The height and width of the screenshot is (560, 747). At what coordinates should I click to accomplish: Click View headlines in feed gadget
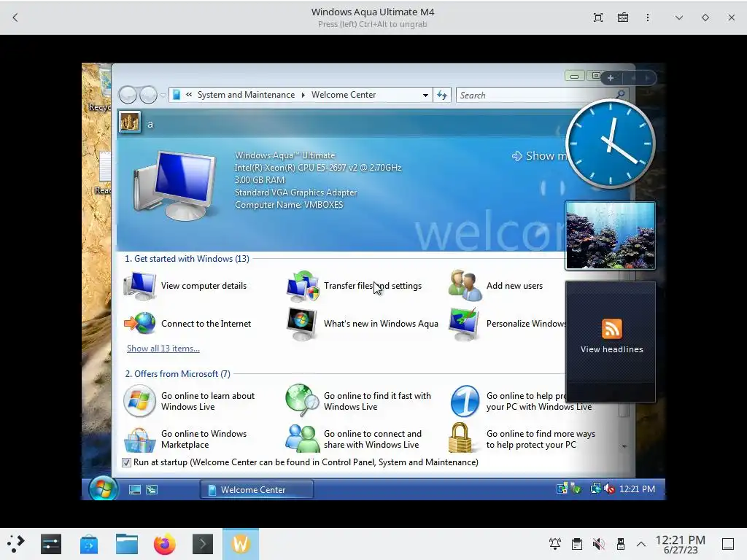pos(612,349)
